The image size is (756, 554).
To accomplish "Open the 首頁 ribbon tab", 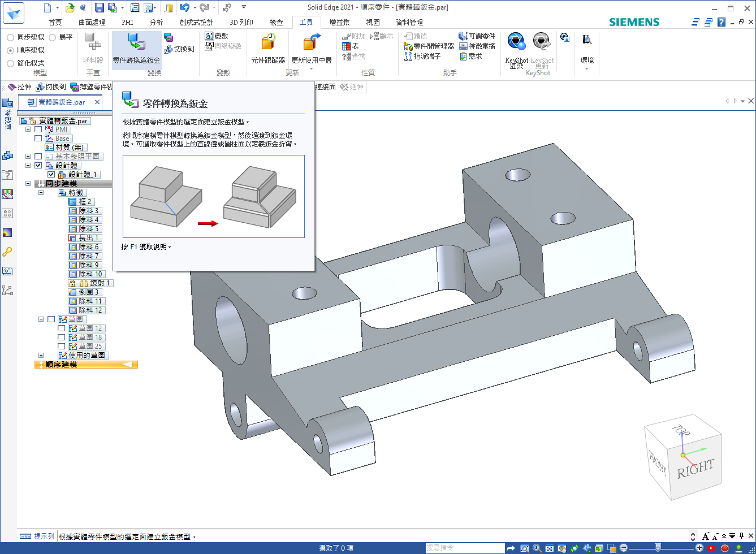I will point(55,23).
